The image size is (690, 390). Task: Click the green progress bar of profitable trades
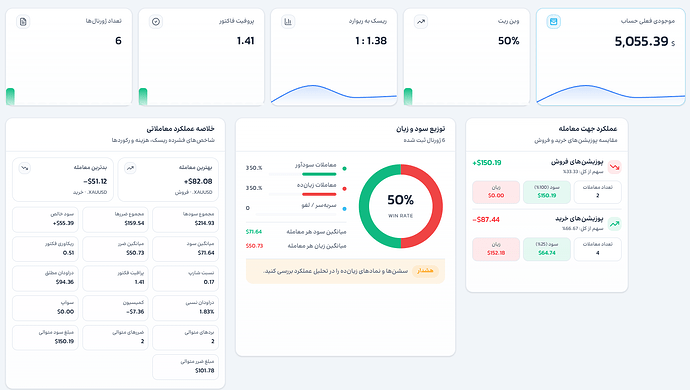319,174
